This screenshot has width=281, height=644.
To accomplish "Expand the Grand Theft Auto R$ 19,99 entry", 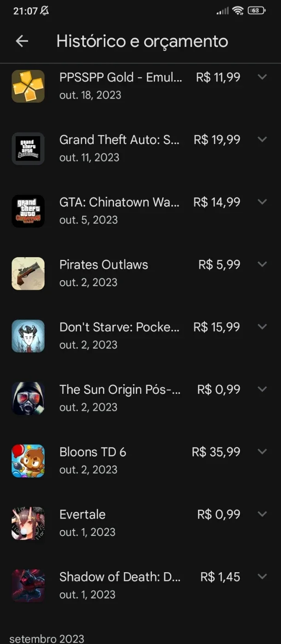I will point(262,139).
